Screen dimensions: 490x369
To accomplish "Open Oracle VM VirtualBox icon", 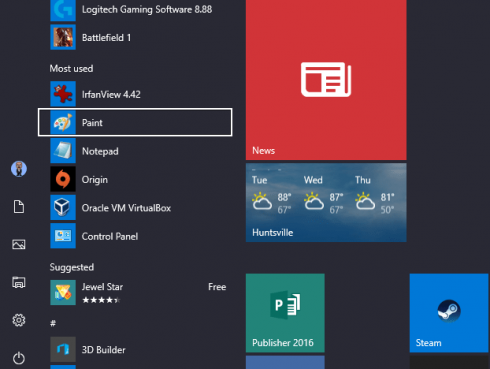I will click(x=63, y=208).
